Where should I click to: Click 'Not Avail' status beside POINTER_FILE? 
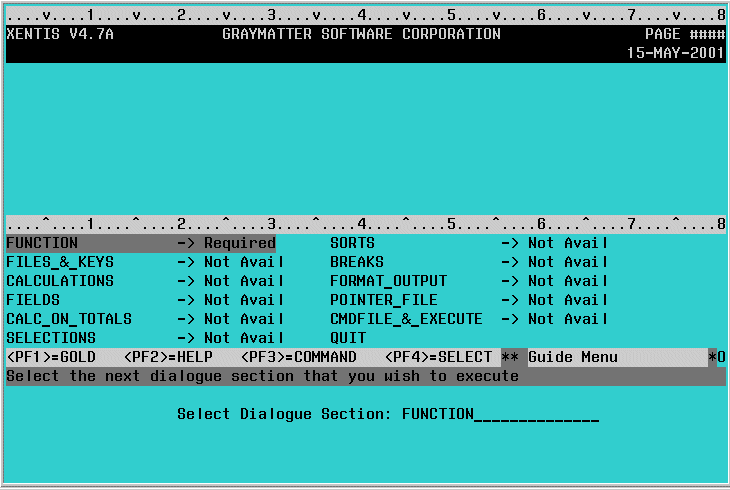(568, 300)
